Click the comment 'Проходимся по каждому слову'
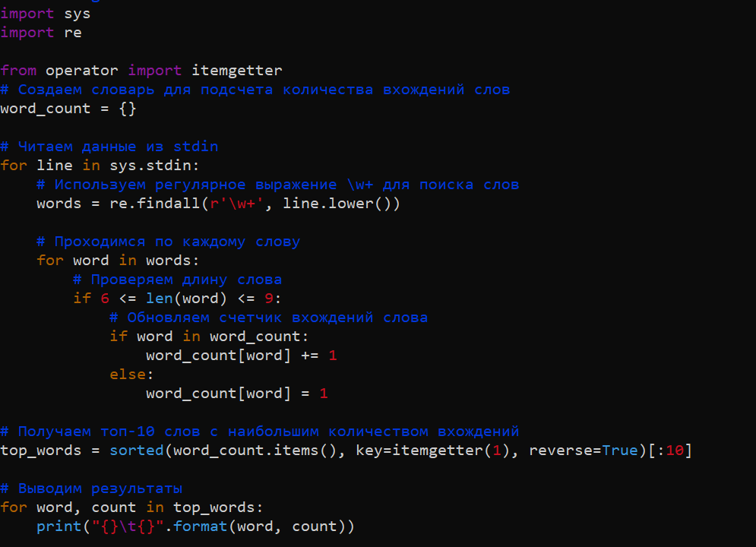 click(168, 242)
